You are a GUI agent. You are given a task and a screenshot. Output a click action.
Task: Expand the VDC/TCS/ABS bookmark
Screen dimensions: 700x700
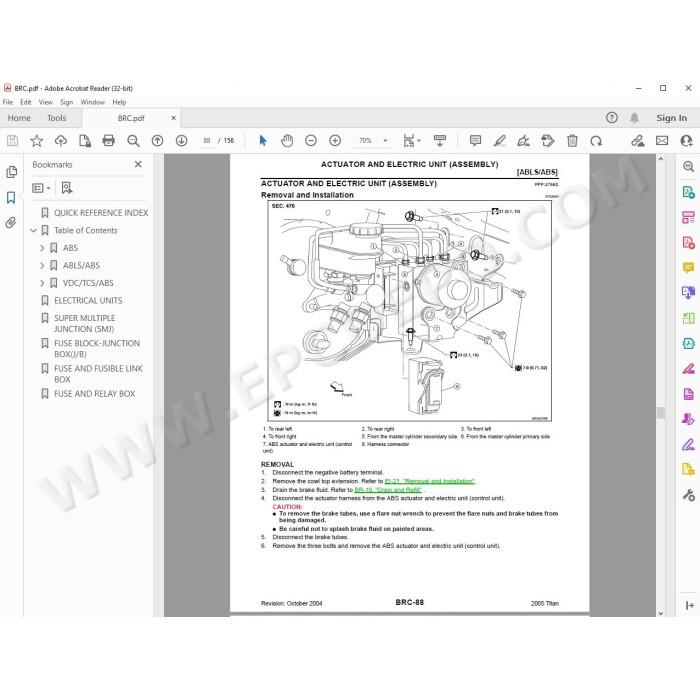tap(42, 283)
